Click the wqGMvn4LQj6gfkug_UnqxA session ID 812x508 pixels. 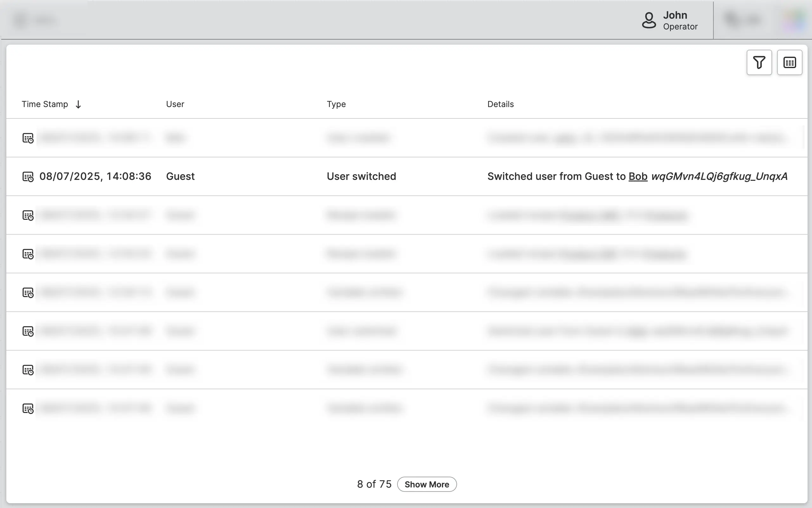(719, 176)
